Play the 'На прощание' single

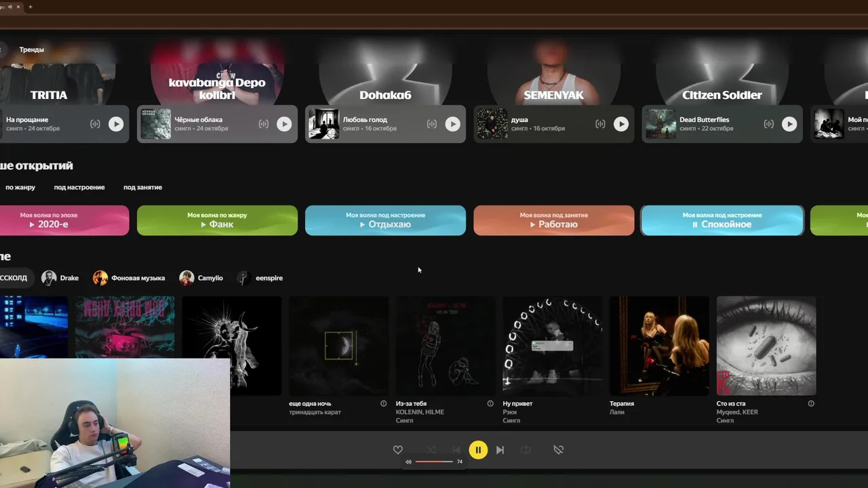[116, 124]
